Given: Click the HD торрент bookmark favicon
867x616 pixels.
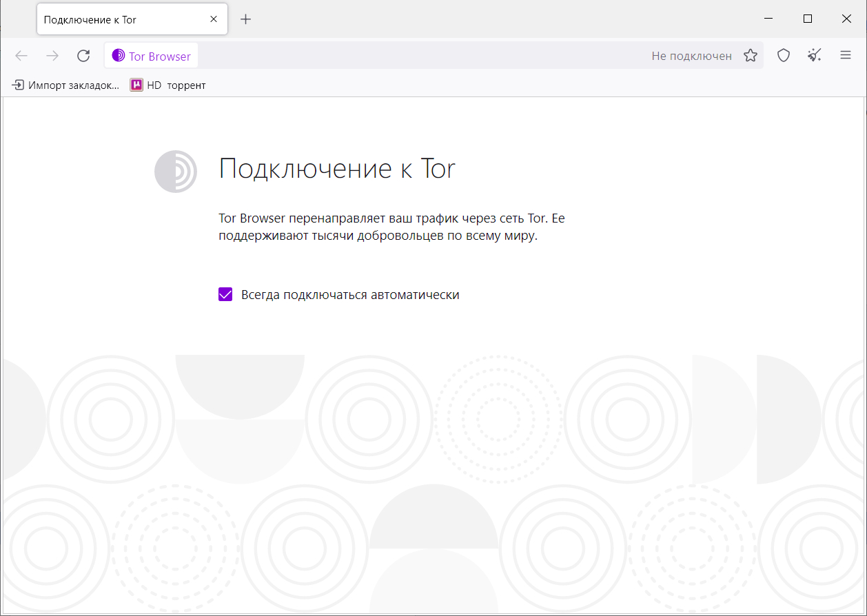Looking at the screenshot, I should coord(136,85).
